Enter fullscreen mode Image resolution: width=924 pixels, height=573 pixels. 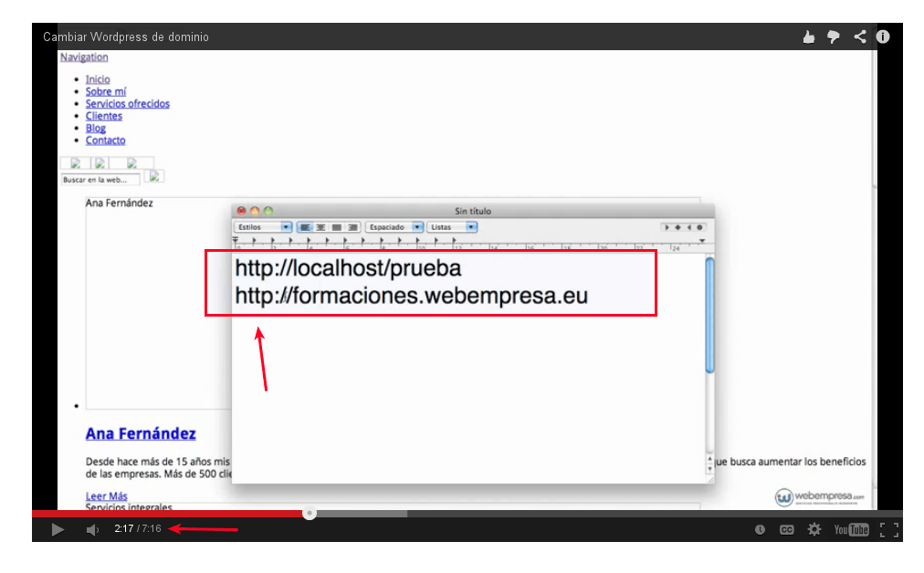point(889,529)
